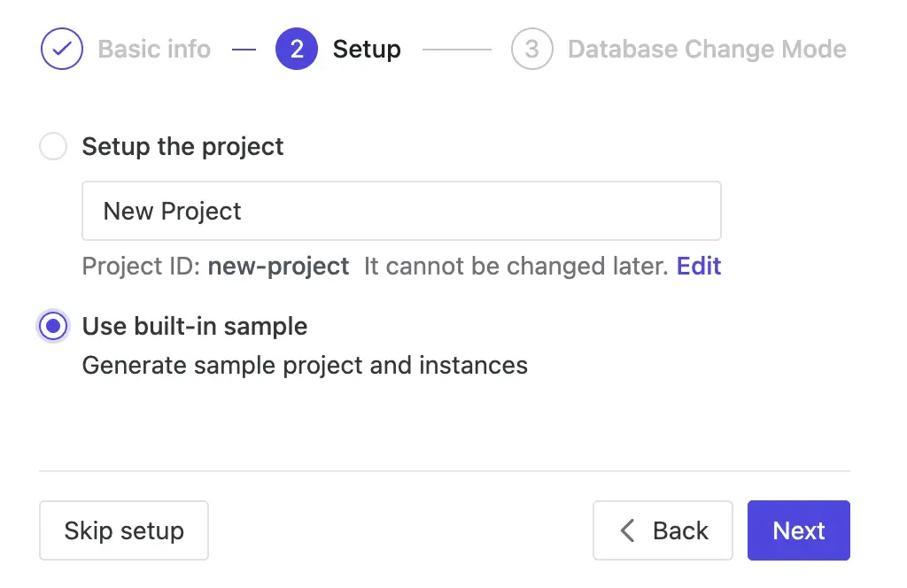This screenshot has height=588, width=907.
Task: Click the back chevron inside the Back button
Action: coord(626,530)
